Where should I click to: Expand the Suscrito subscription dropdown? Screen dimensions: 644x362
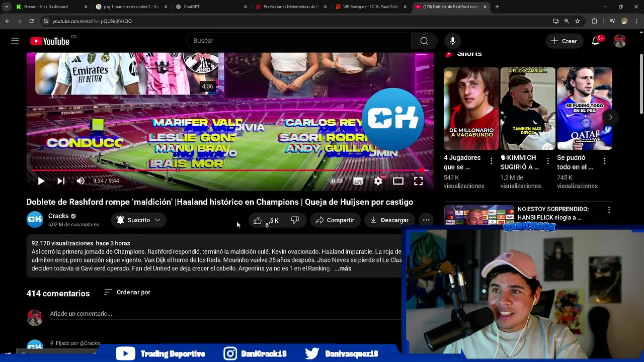pyautogui.click(x=138, y=220)
